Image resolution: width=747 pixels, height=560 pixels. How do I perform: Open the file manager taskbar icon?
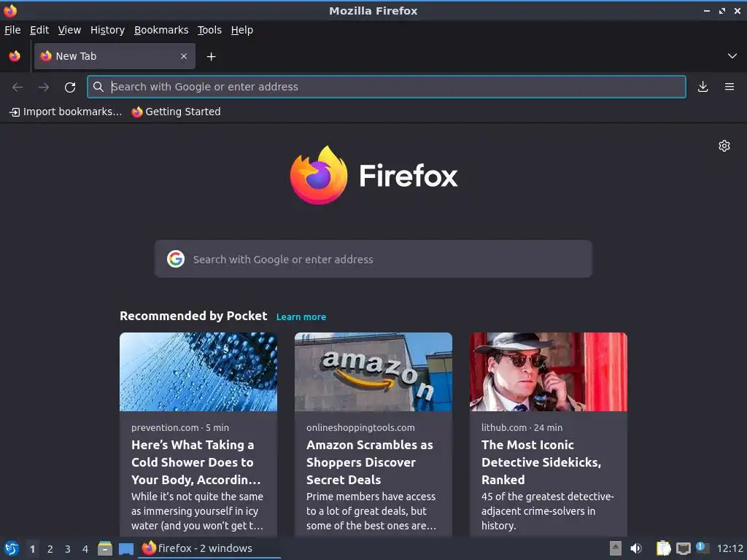pyautogui.click(x=105, y=548)
